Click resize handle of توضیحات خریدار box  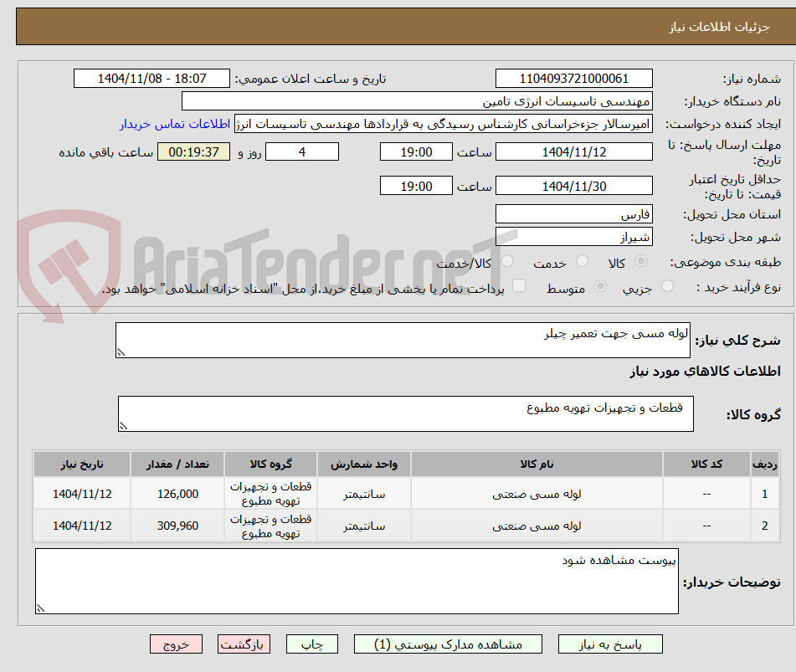tap(41, 608)
